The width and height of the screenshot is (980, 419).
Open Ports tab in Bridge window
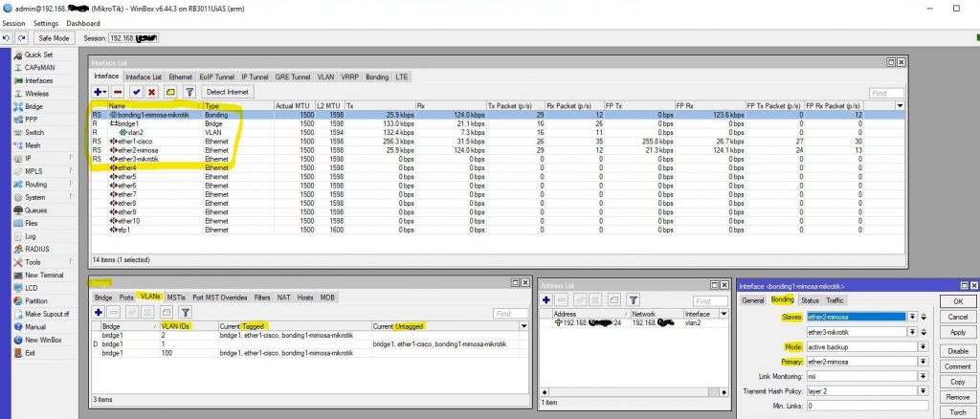point(126,298)
